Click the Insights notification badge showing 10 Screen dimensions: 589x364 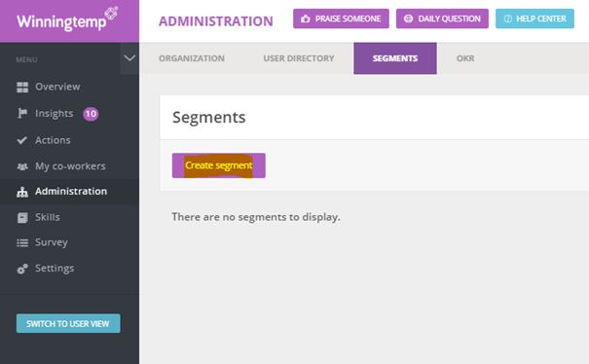(x=91, y=114)
